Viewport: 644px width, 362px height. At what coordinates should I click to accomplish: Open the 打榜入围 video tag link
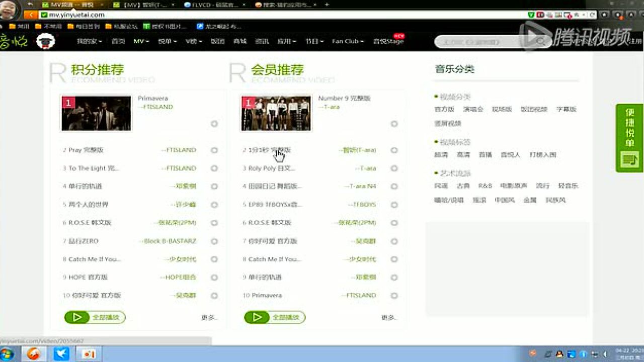coord(543,155)
